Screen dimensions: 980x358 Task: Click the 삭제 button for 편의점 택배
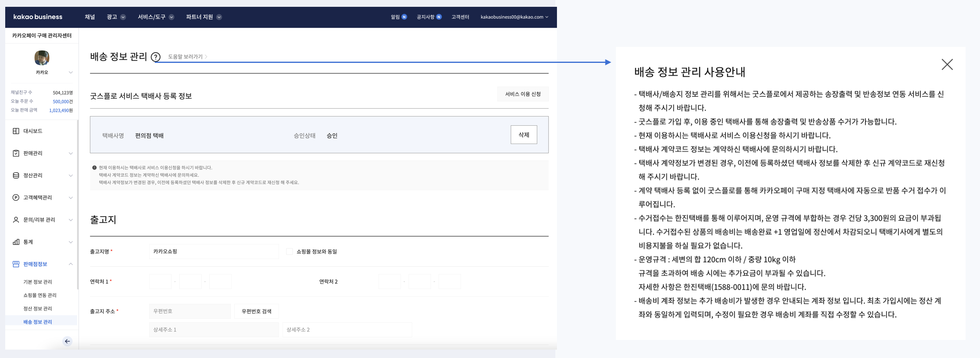coord(524,135)
